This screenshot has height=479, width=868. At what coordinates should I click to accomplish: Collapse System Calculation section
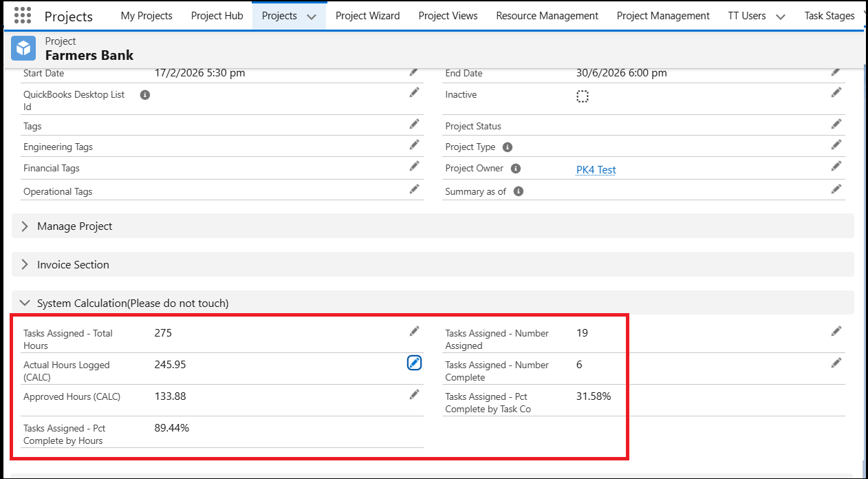click(x=433, y=303)
